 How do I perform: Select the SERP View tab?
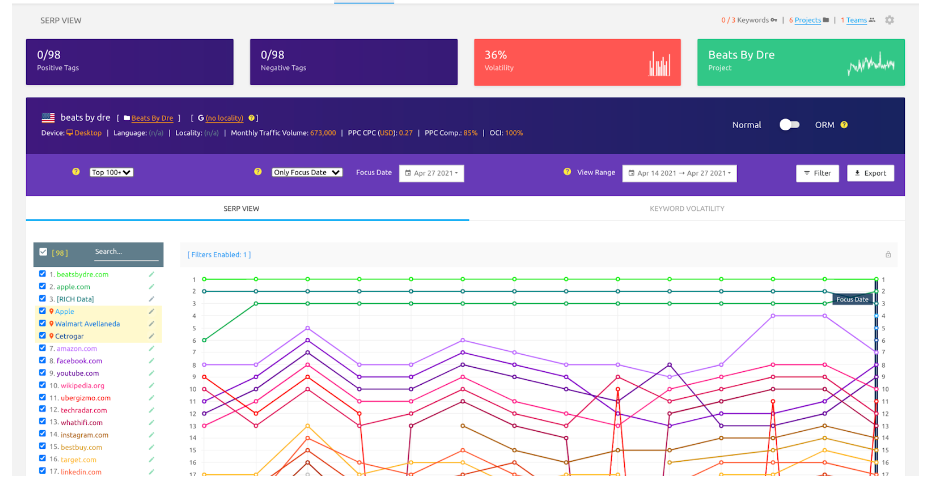(247, 208)
